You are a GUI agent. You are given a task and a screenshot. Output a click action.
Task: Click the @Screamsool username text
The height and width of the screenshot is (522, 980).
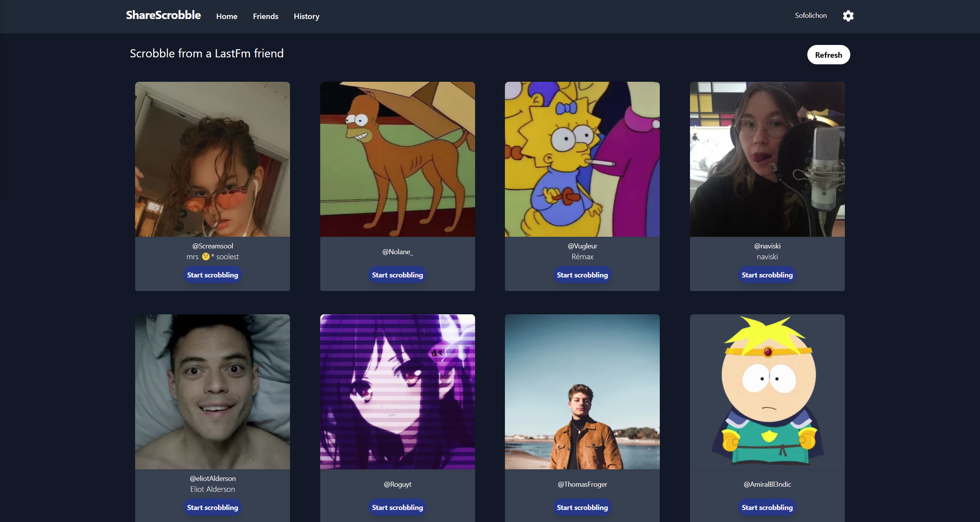(213, 246)
